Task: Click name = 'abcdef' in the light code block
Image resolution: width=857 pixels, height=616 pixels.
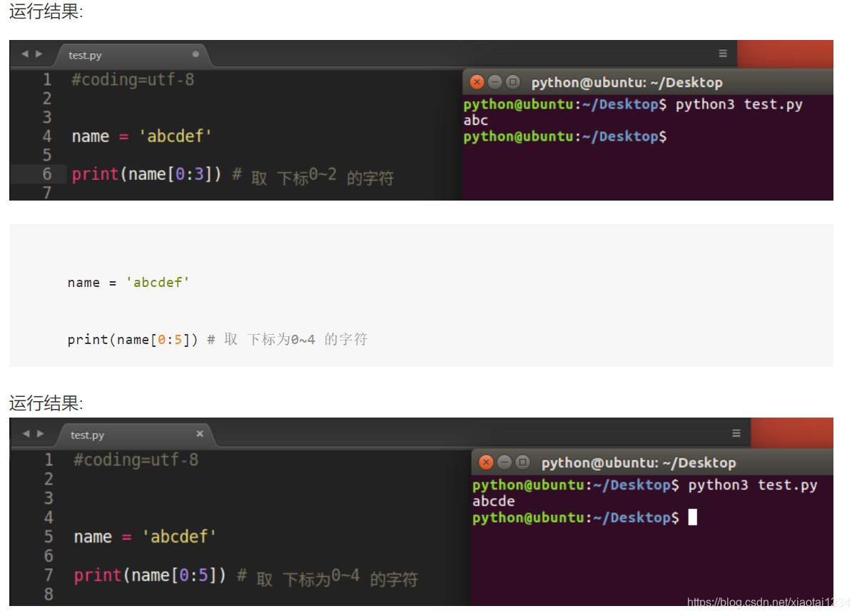Action: coord(129,283)
